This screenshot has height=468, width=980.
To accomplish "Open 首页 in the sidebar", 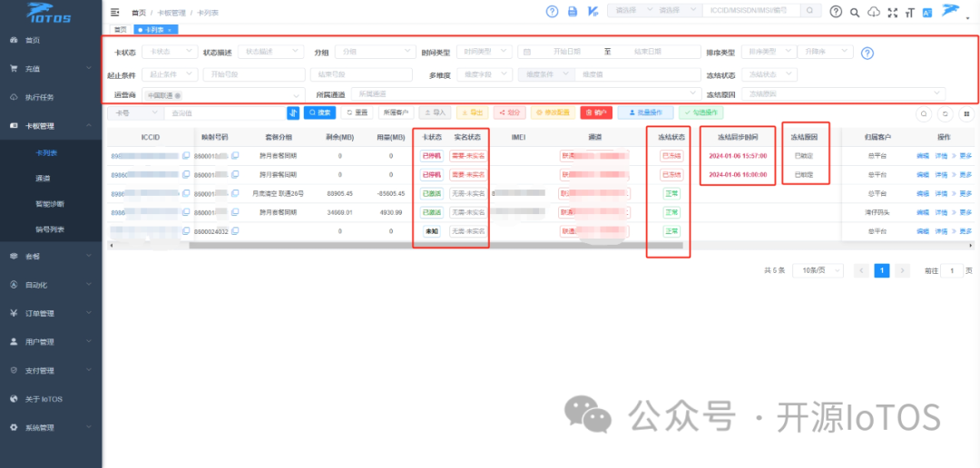I will coord(51,40).
